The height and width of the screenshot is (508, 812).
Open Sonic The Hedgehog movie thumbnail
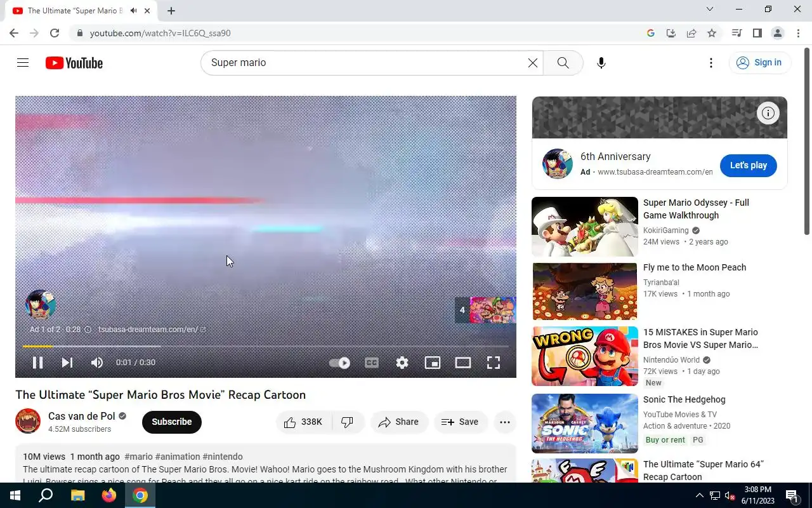[x=585, y=424]
